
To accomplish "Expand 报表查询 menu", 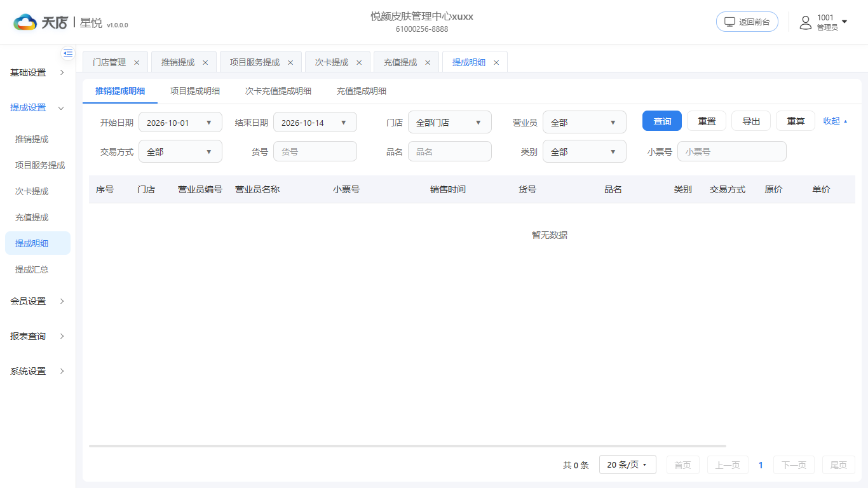I will click(37, 336).
